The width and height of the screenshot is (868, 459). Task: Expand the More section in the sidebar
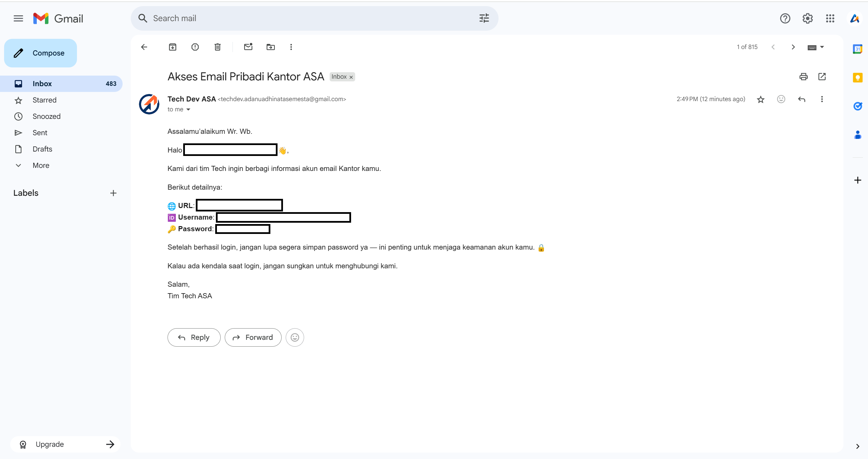tap(41, 165)
